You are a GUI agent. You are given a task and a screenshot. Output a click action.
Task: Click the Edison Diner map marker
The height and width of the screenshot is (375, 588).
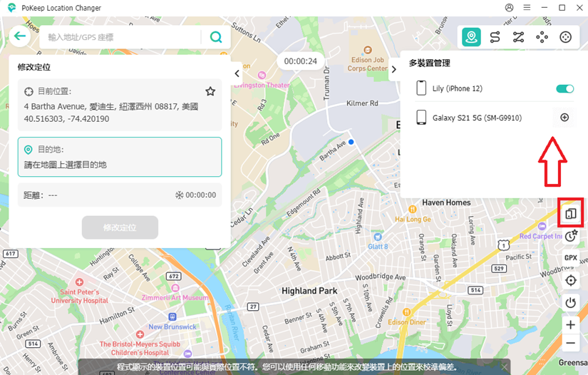406,312
